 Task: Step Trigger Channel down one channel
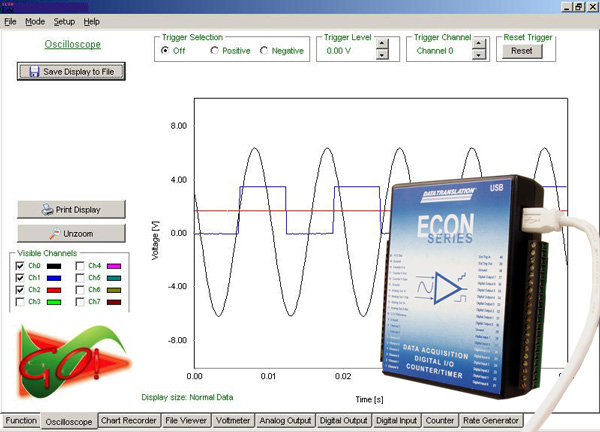(479, 55)
